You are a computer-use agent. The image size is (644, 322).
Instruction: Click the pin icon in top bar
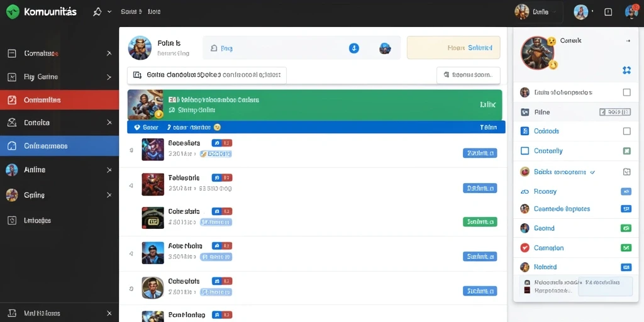[x=97, y=12]
